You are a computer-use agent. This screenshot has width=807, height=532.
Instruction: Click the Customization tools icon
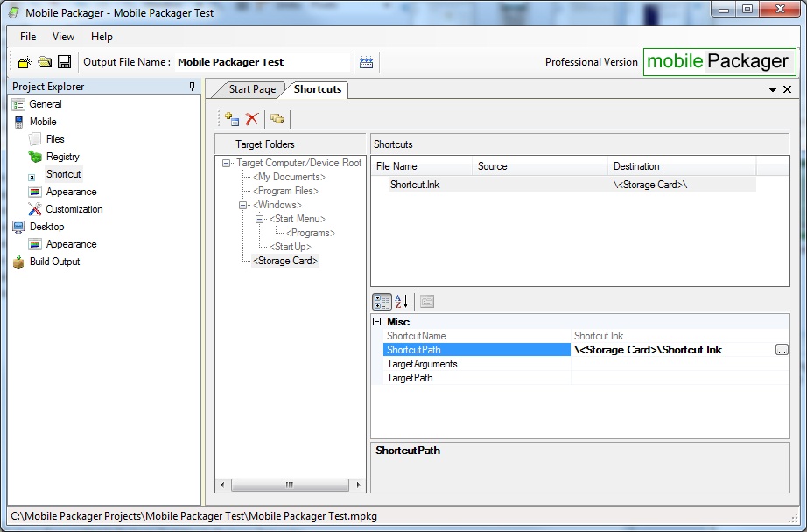pyautogui.click(x=35, y=209)
